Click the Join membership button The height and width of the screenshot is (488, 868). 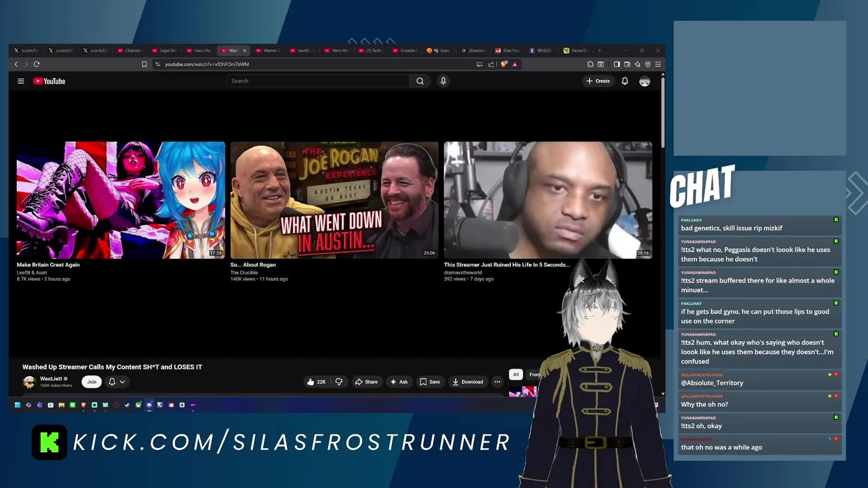pyautogui.click(x=92, y=382)
